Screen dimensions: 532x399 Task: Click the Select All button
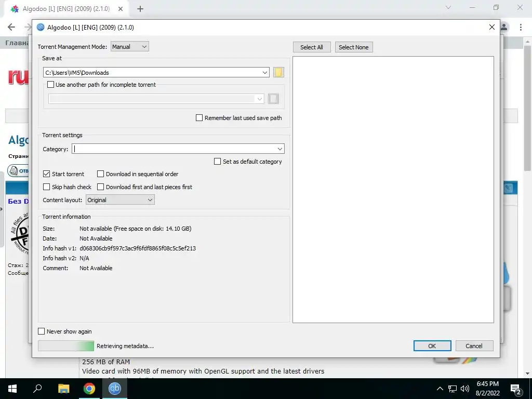(312, 47)
